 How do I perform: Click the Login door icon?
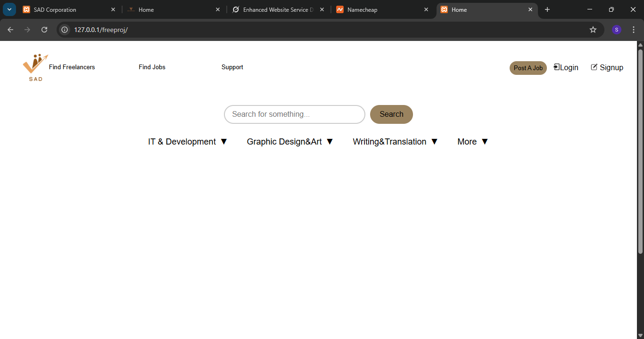[x=557, y=67]
